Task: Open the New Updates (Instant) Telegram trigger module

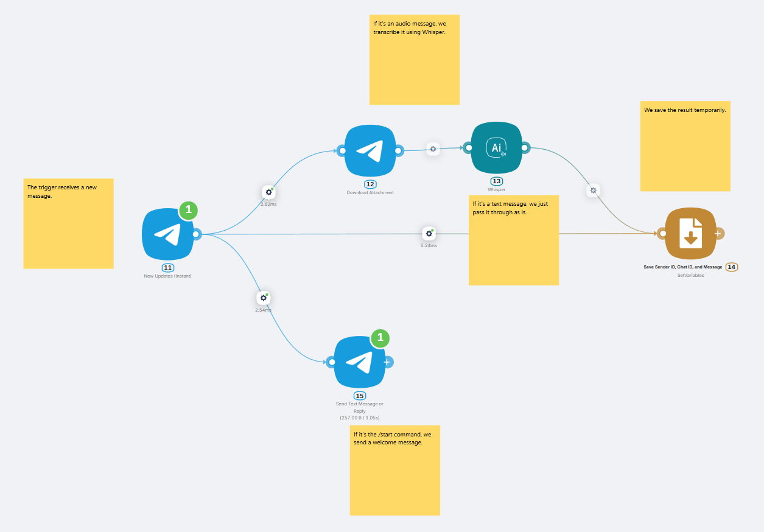Action: [x=168, y=234]
